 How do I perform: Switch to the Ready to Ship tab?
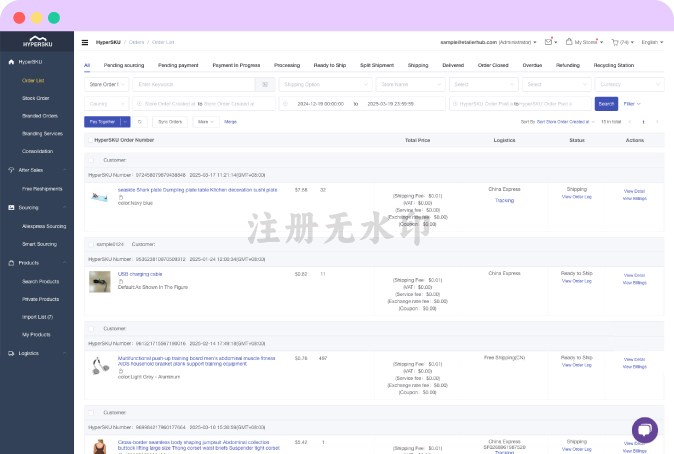pos(330,65)
